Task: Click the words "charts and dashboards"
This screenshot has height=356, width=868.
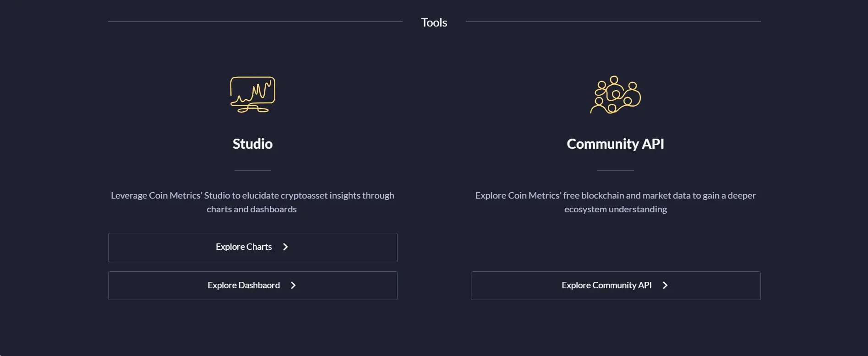Action: [251, 209]
